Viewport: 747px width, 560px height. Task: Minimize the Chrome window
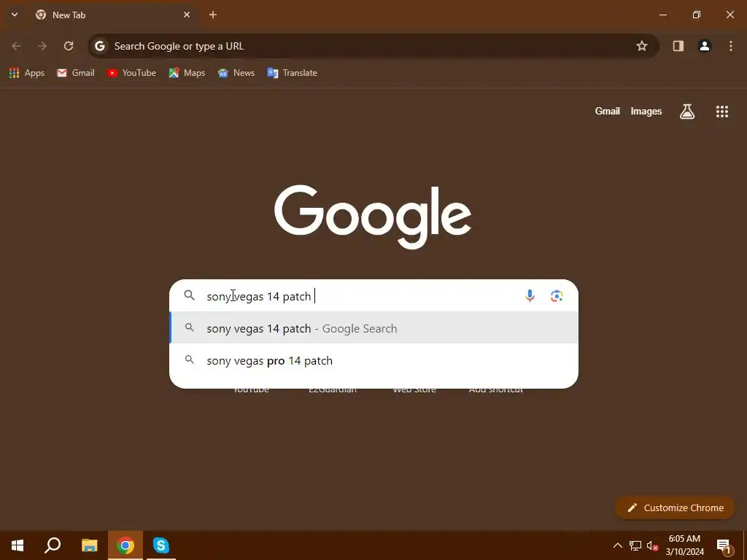click(662, 15)
